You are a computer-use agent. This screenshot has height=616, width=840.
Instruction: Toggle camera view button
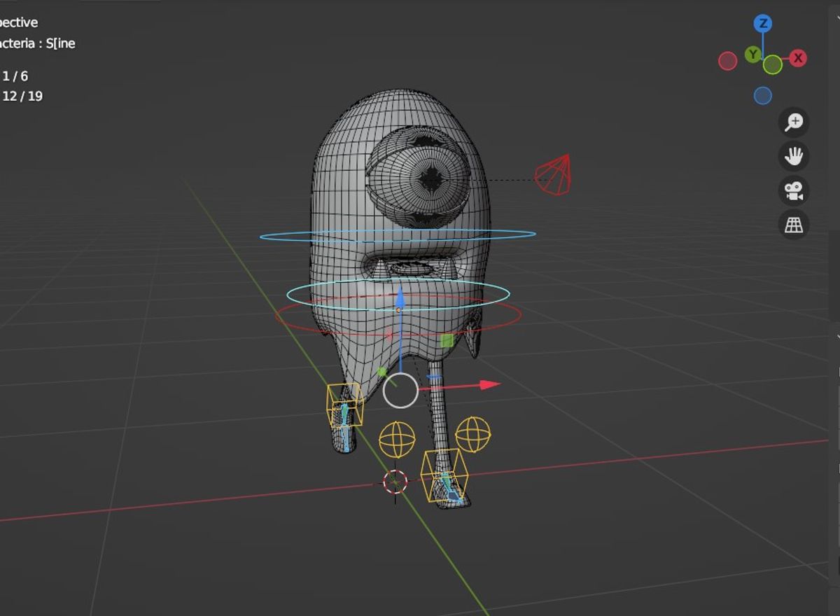point(794,190)
